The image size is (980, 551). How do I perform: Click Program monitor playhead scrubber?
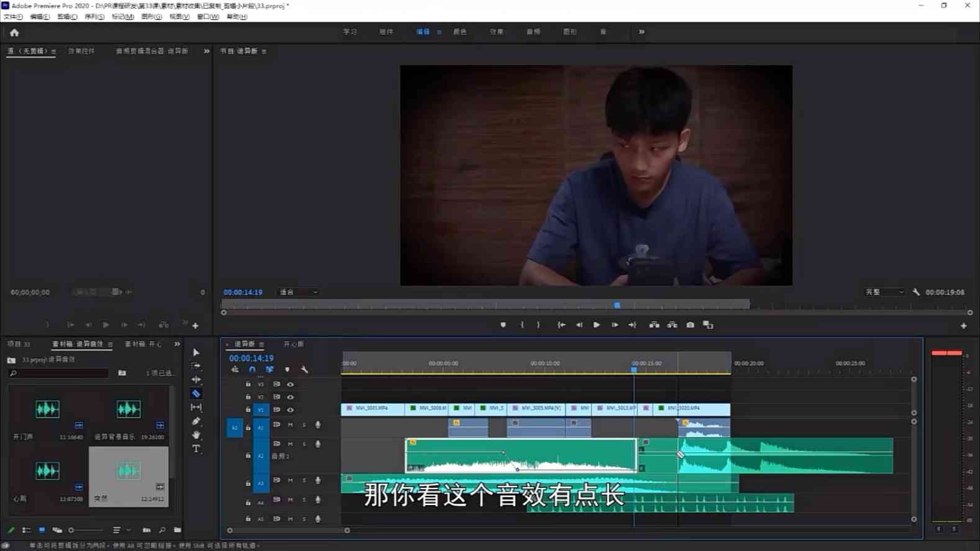click(617, 305)
